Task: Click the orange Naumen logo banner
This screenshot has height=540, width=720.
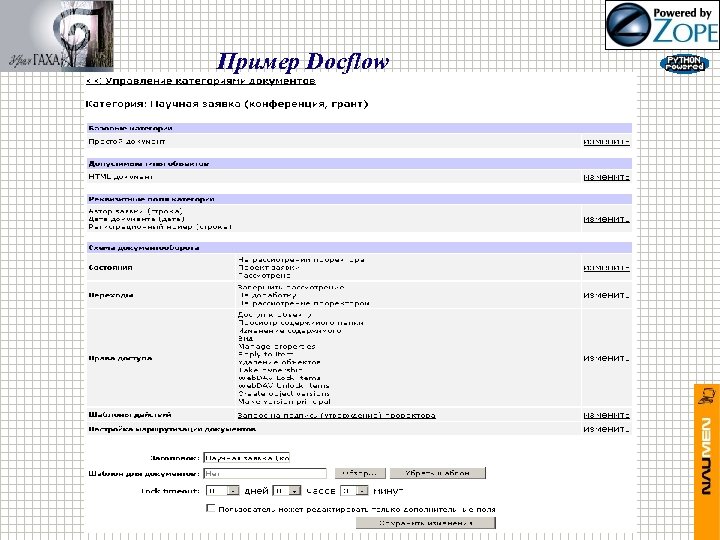Action: (x=707, y=461)
